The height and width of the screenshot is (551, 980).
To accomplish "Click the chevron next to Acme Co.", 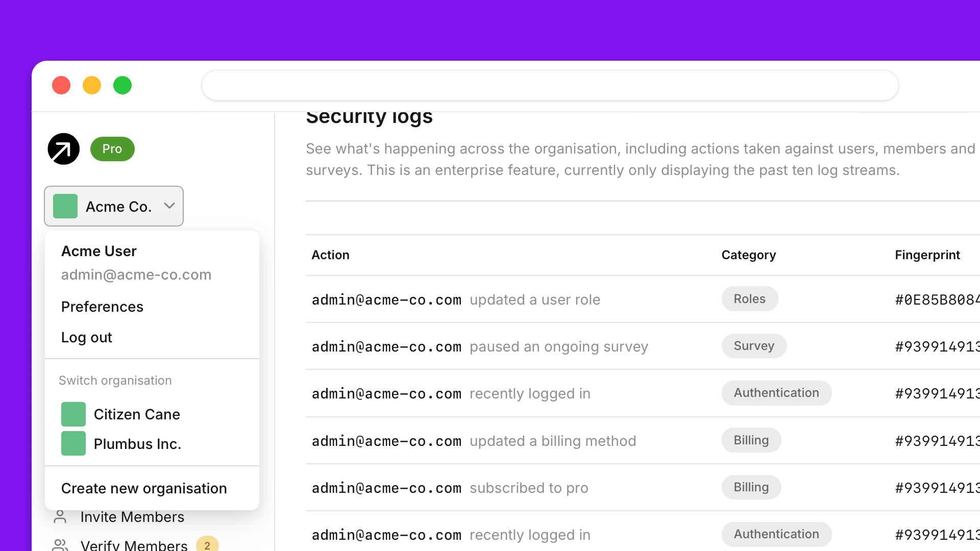I will click(169, 206).
